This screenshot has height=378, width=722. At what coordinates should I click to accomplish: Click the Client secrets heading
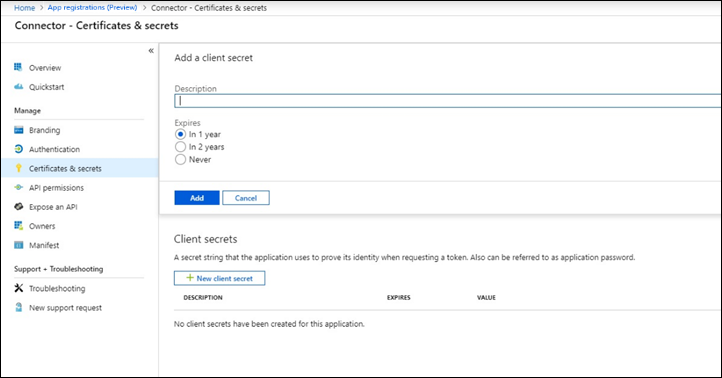point(205,239)
